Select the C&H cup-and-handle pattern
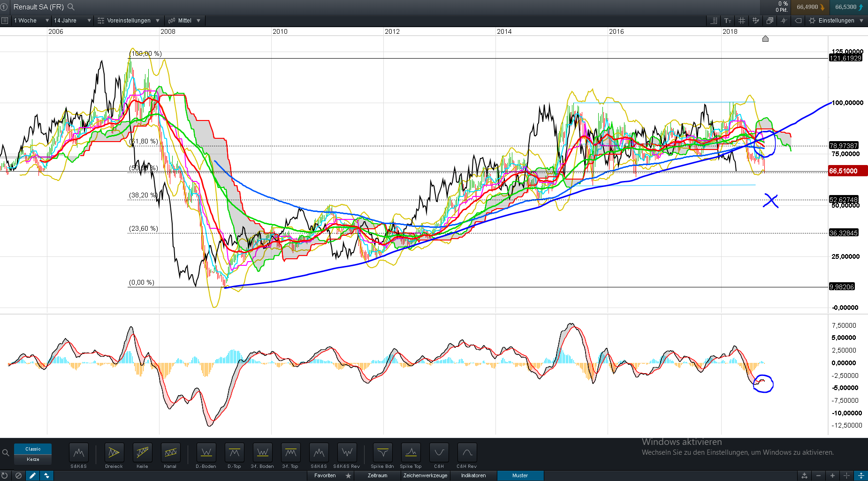Viewport: 868px width, 481px height. (x=439, y=453)
